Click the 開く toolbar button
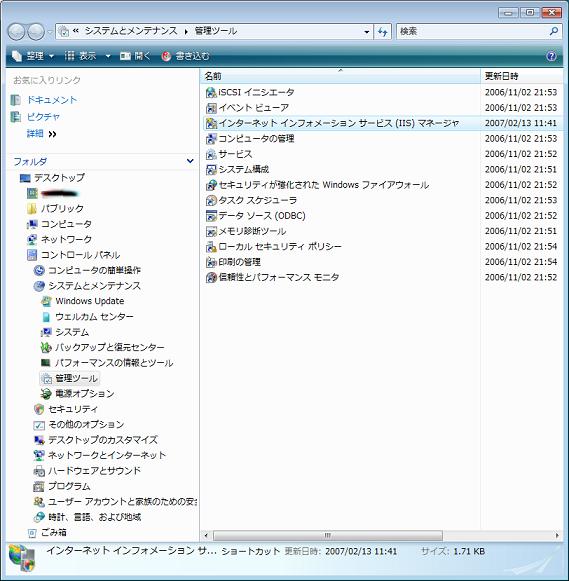 [136, 56]
